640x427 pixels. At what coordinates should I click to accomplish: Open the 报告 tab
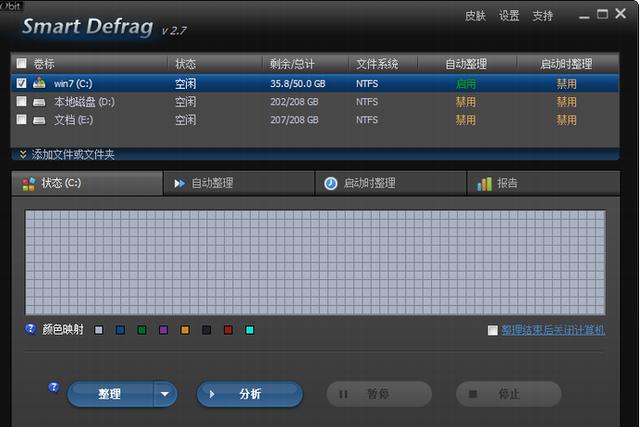(x=543, y=183)
